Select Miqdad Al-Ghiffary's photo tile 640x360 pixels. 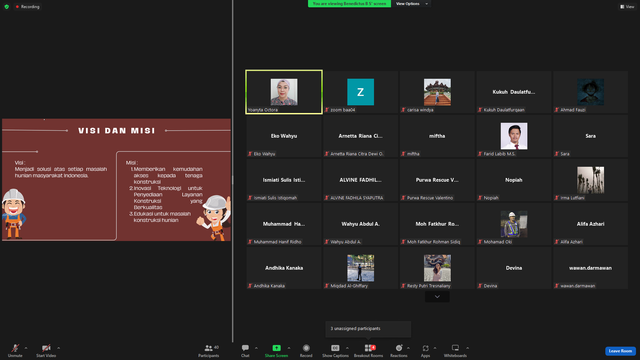360,268
